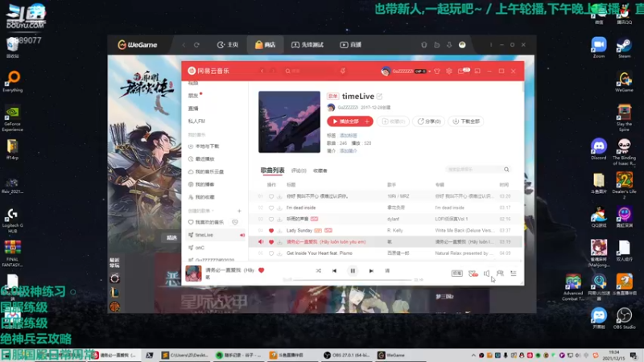Seek in the playback progress bar
Screen dimensions: 644x362
353,280
